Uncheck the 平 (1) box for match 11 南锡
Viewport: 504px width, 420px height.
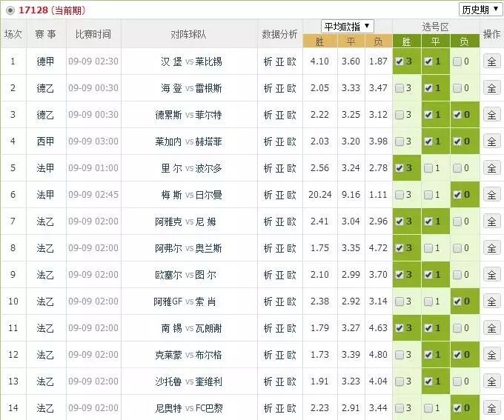click(x=428, y=328)
